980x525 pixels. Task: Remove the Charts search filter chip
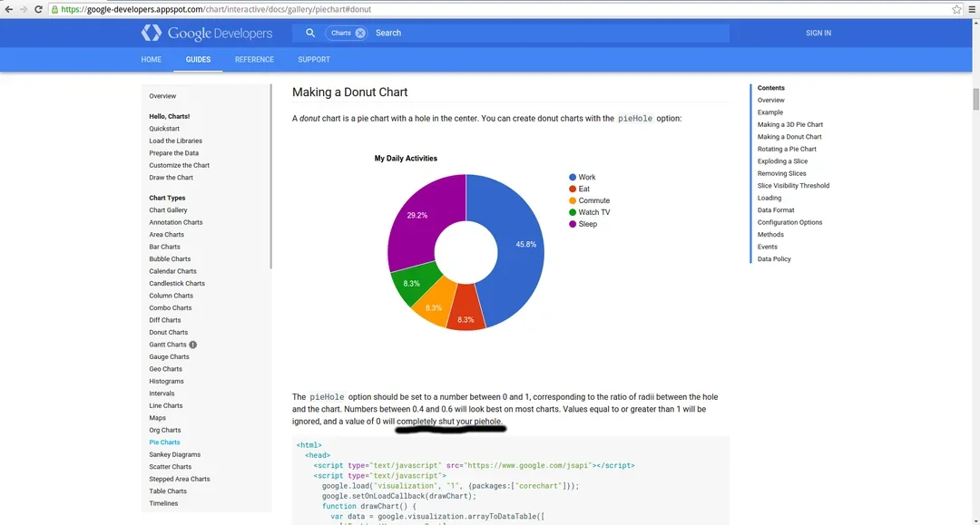pos(360,33)
